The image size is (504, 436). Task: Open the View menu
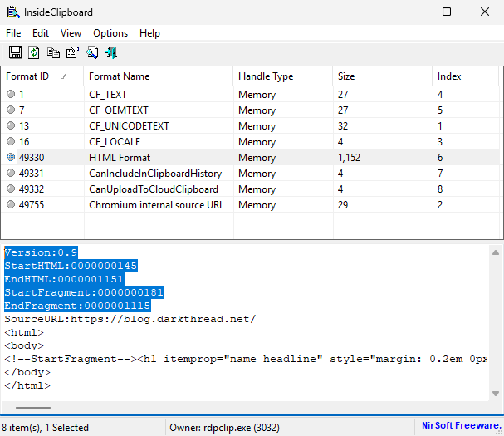71,33
